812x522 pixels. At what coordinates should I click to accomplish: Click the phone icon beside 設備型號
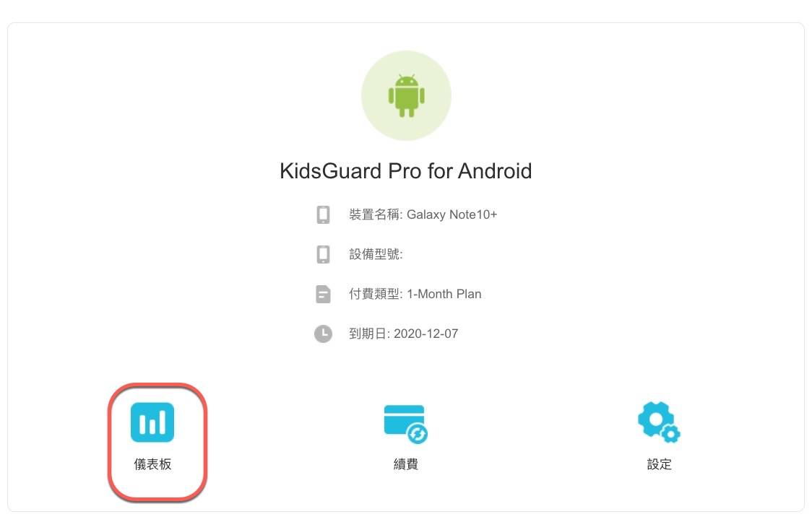coord(323,254)
